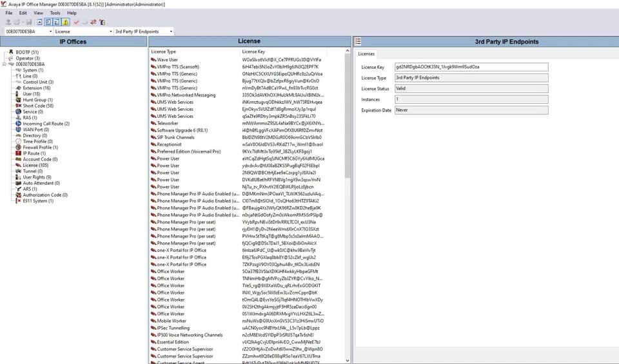619x364 pixels.
Task: Select ARS (1) in the tree
Action: click(30, 189)
